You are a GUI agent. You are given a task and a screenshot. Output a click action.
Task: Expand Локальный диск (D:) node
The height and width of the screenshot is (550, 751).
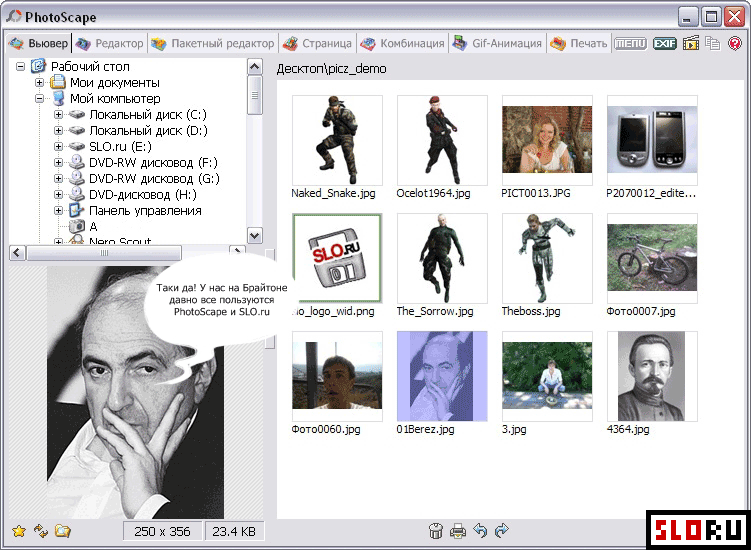(58, 130)
